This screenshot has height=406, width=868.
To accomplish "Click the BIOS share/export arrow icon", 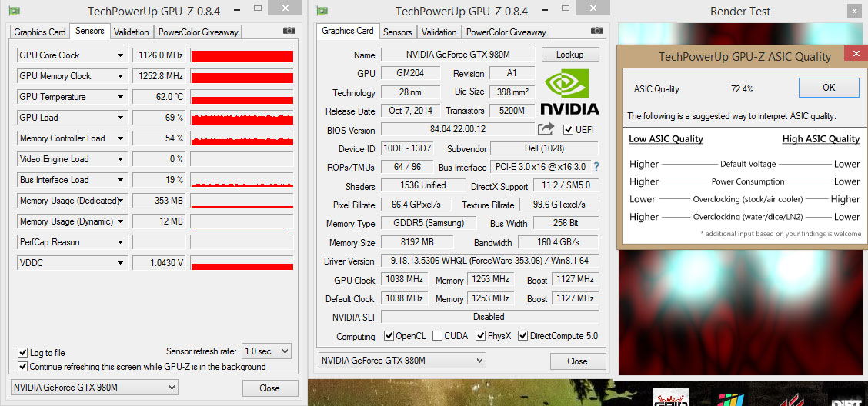I will click(546, 129).
